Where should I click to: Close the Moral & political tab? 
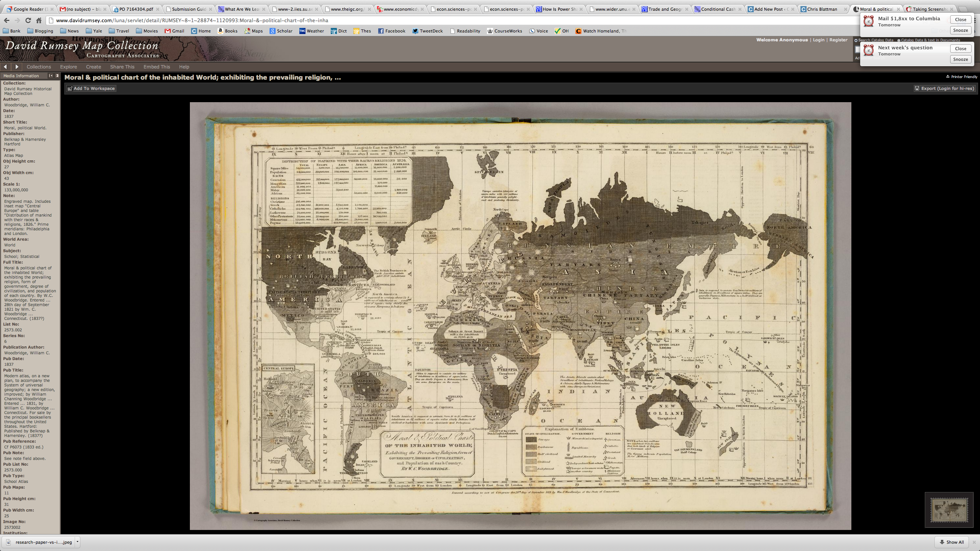(898, 9)
